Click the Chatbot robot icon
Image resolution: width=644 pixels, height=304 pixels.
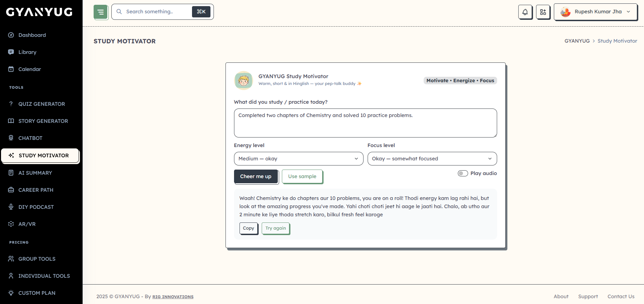pos(11,138)
